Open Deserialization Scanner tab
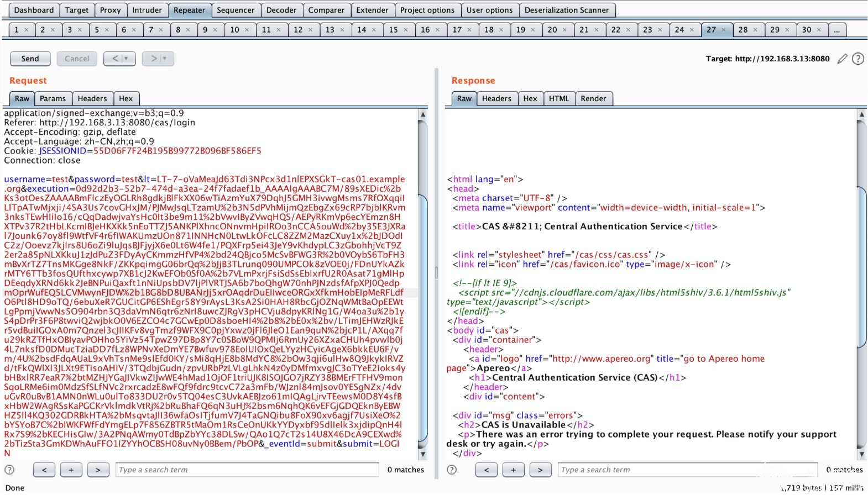The width and height of the screenshot is (868, 495). 567,10
